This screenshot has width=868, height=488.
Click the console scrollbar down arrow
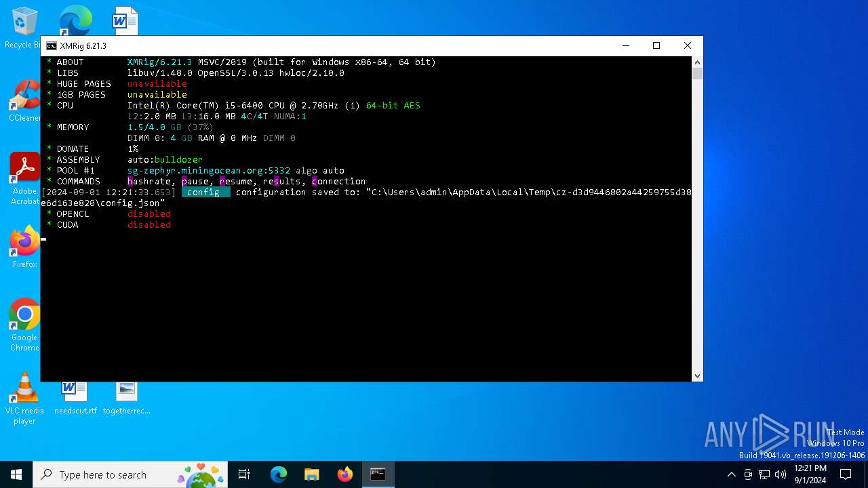(x=697, y=375)
